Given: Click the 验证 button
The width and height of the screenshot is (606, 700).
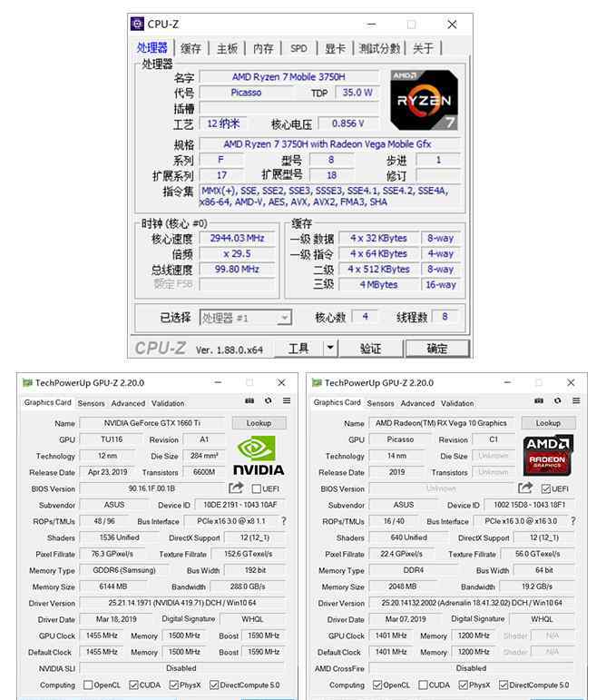Looking at the screenshot, I should (x=370, y=349).
